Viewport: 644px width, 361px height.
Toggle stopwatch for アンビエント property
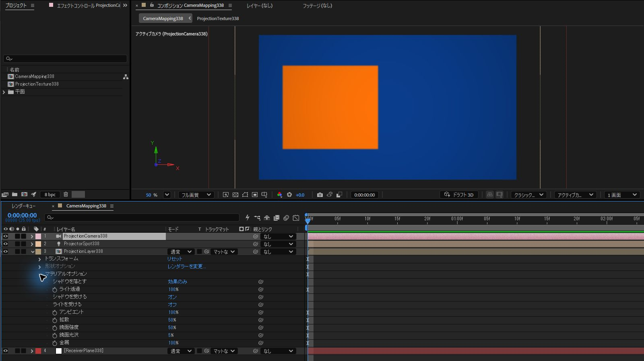tap(55, 312)
